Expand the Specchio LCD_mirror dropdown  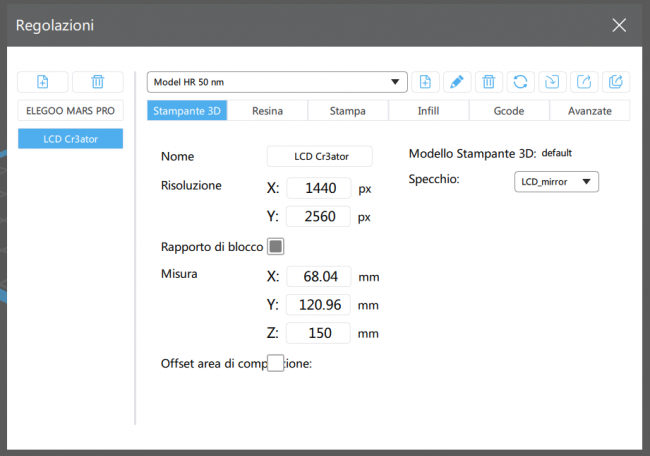pyautogui.click(x=555, y=181)
